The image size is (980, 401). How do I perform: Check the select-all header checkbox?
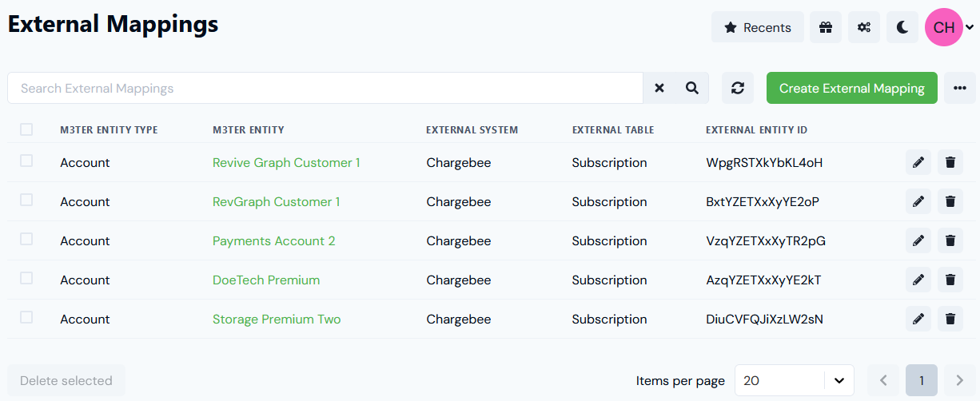tap(26, 129)
